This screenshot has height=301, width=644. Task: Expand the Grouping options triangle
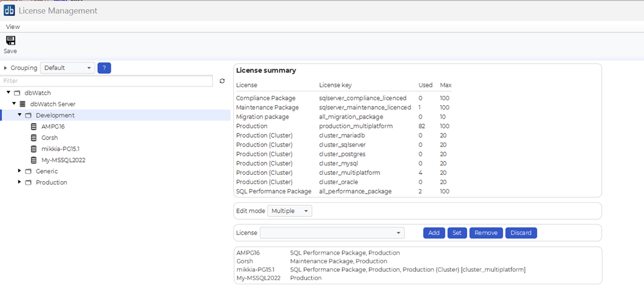pos(6,68)
